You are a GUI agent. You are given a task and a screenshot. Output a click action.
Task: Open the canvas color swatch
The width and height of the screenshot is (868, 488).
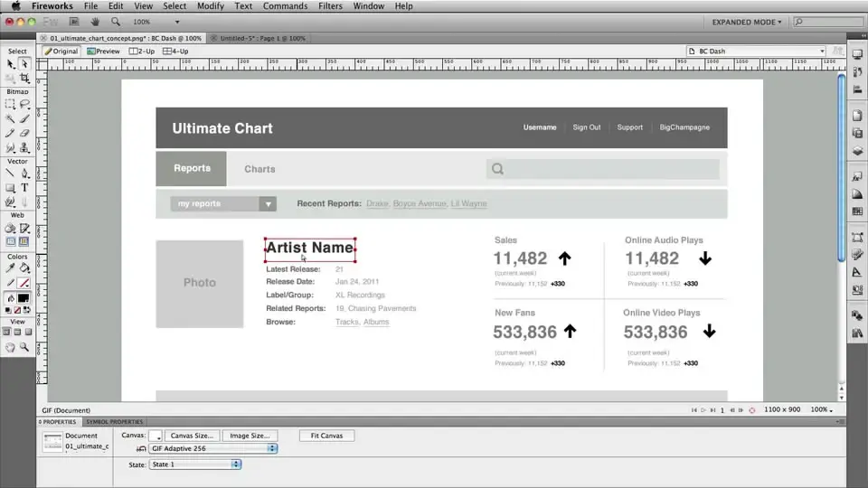(x=156, y=436)
